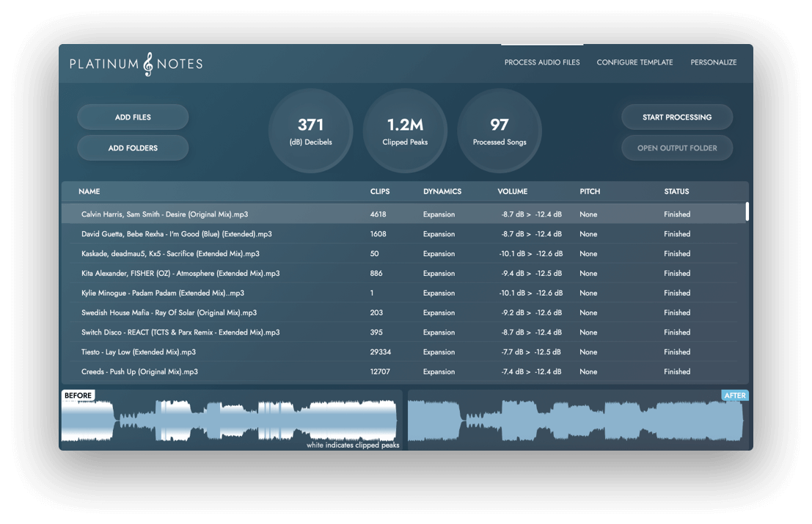The image size is (812, 524).
Task: Click the 1.2M Clipped Peaks circle
Action: pyautogui.click(x=405, y=131)
